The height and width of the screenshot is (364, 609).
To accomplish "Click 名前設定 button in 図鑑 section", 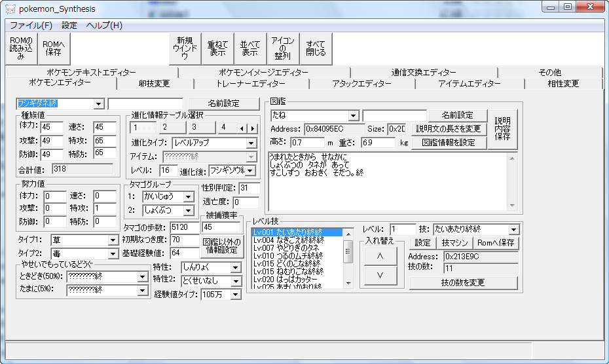I will tap(458, 115).
